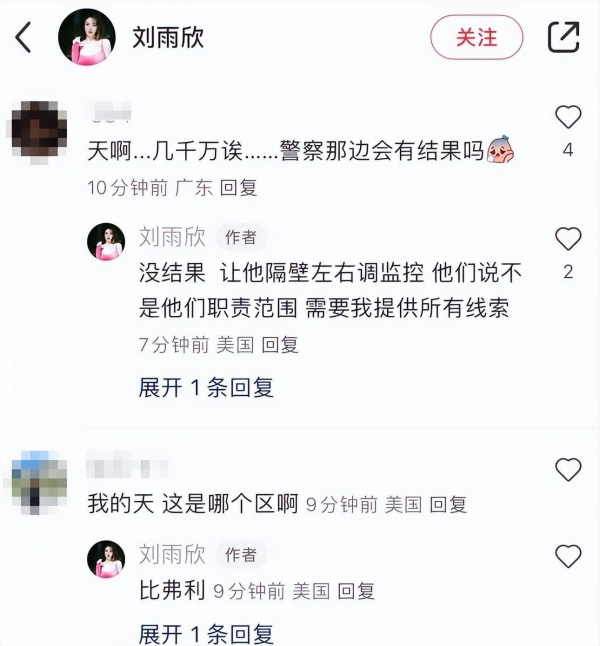This screenshot has width=600, height=646.
Task: Open 刘雨欣 profile avatar in header
Action: tap(87, 37)
